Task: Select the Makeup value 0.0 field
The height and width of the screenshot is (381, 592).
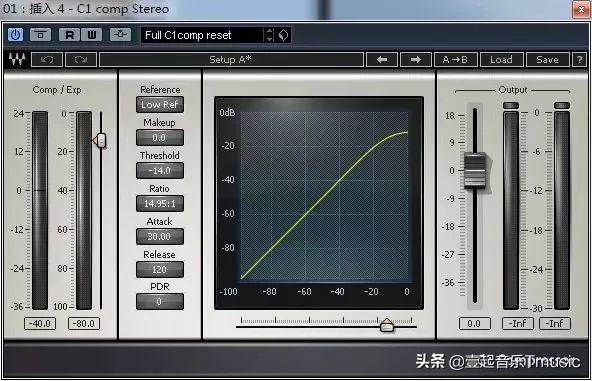Action: point(160,137)
